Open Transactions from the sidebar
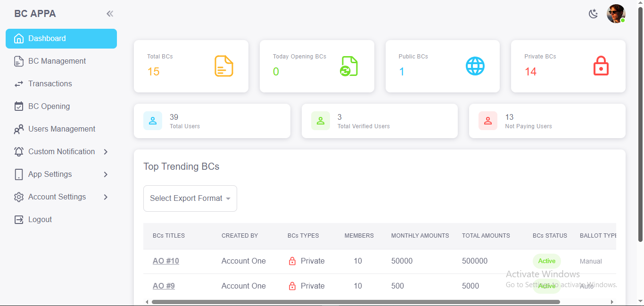Screen dimensions: 644x306 (50, 84)
